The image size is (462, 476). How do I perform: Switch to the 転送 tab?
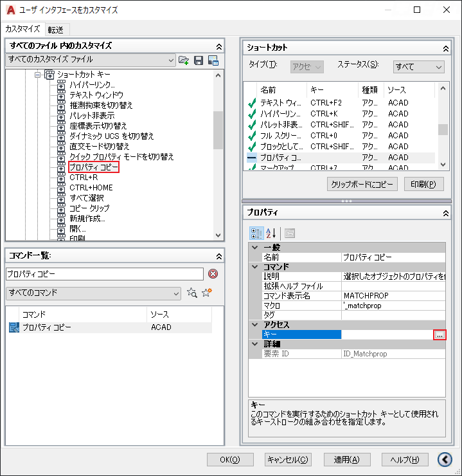[56, 30]
